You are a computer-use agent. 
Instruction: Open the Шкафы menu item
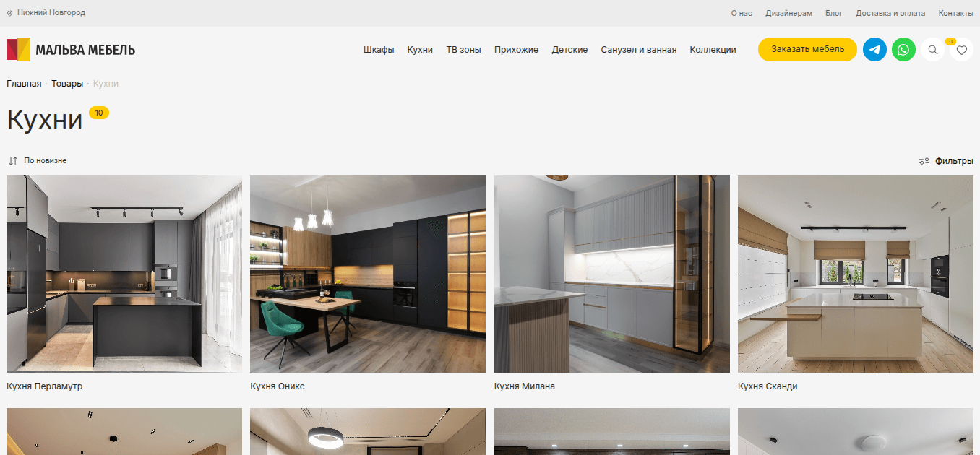[379, 50]
